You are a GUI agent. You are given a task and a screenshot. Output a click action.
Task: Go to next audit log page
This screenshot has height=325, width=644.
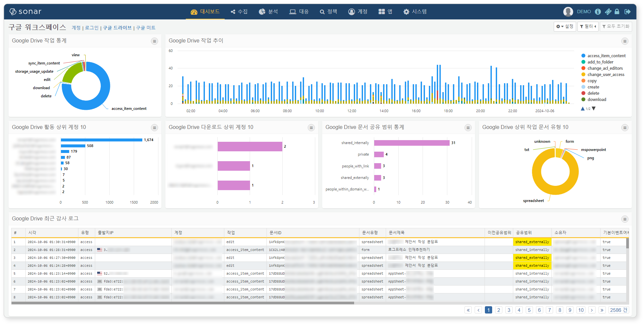pos(592,310)
